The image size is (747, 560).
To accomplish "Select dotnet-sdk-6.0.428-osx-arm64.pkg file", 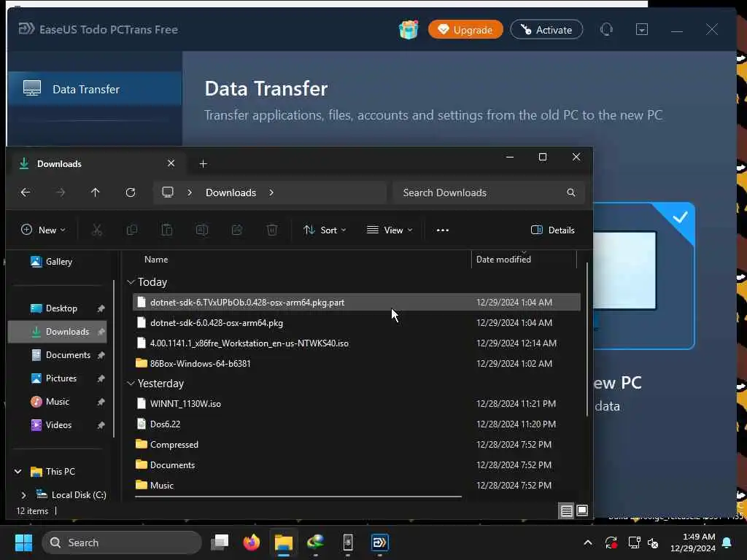I will tap(356, 323).
